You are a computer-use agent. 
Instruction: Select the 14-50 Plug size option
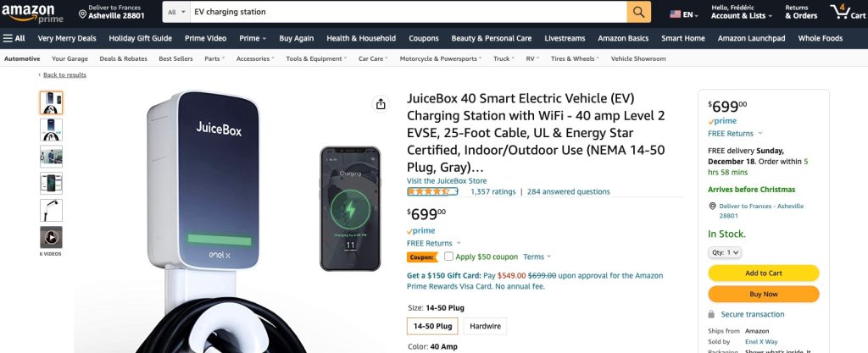click(432, 325)
